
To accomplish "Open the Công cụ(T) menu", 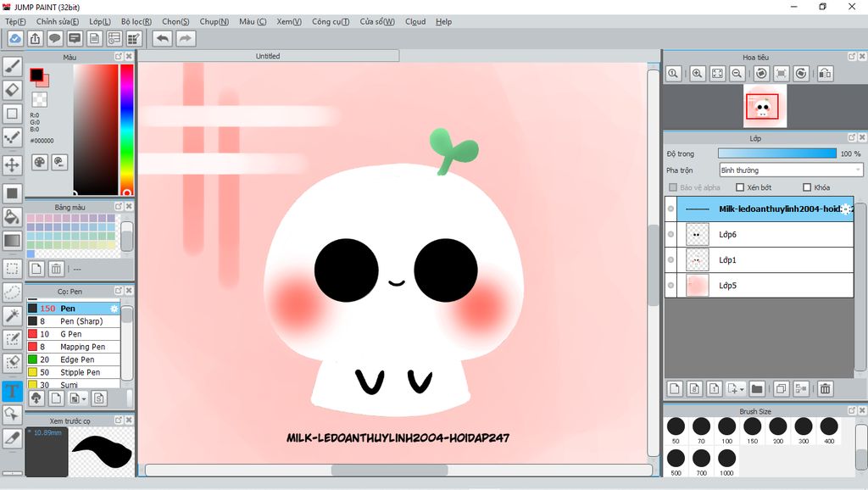I will coord(331,21).
